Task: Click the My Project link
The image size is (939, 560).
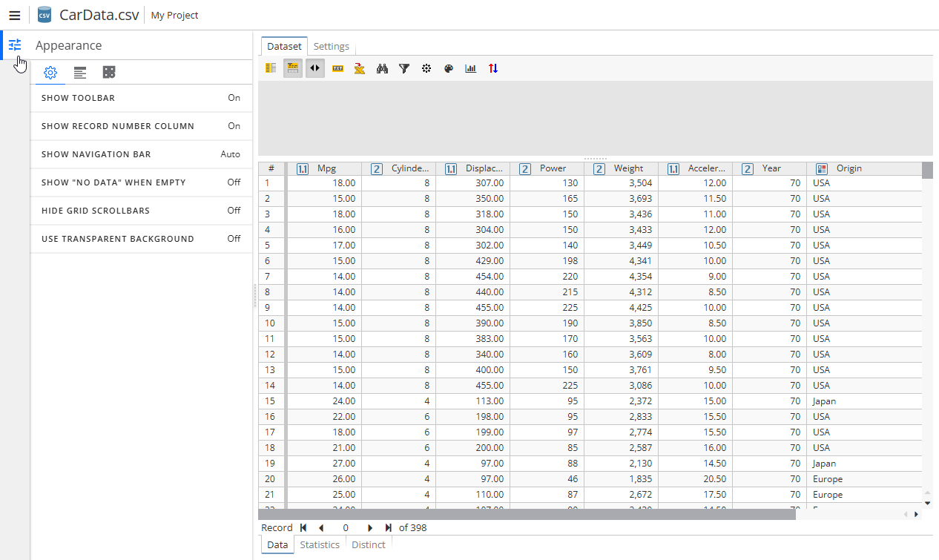Action: tap(174, 15)
